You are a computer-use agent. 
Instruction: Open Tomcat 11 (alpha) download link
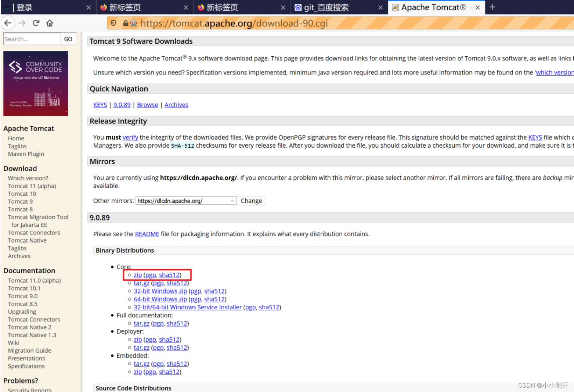32,186
